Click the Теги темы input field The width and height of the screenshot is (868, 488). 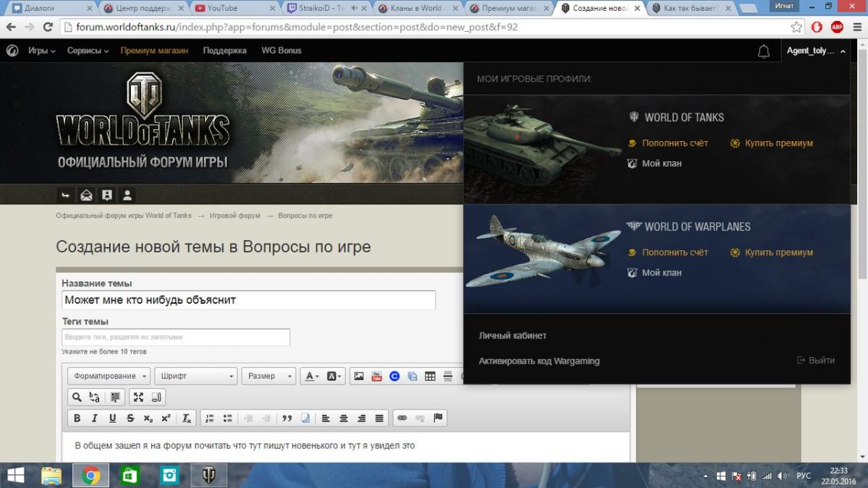pyautogui.click(x=176, y=337)
